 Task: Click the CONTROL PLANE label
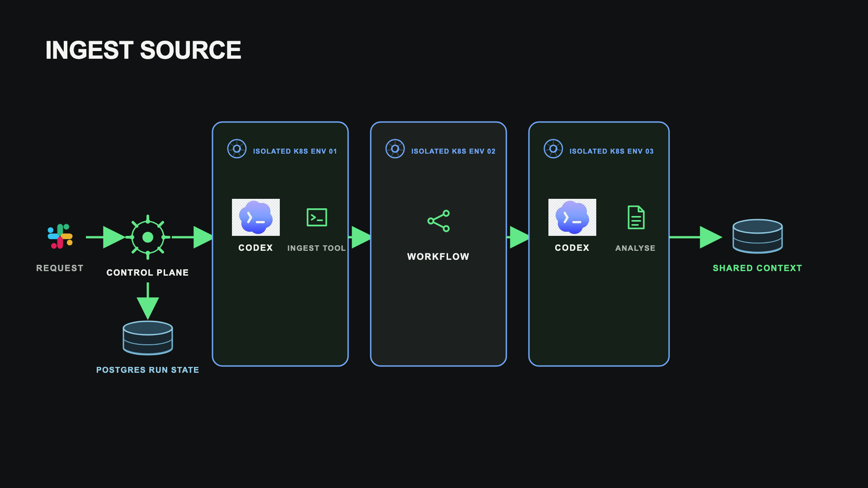[x=148, y=272]
